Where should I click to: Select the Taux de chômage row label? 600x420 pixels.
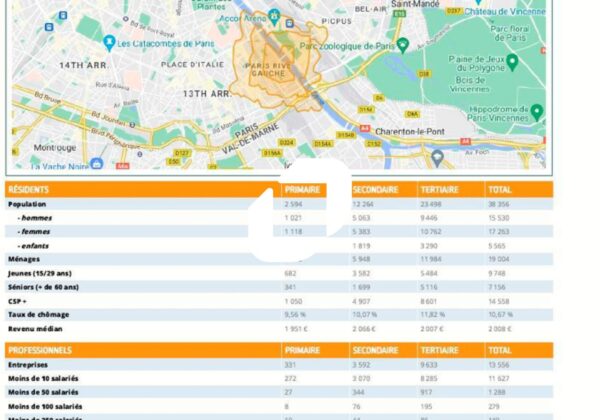[x=37, y=313]
